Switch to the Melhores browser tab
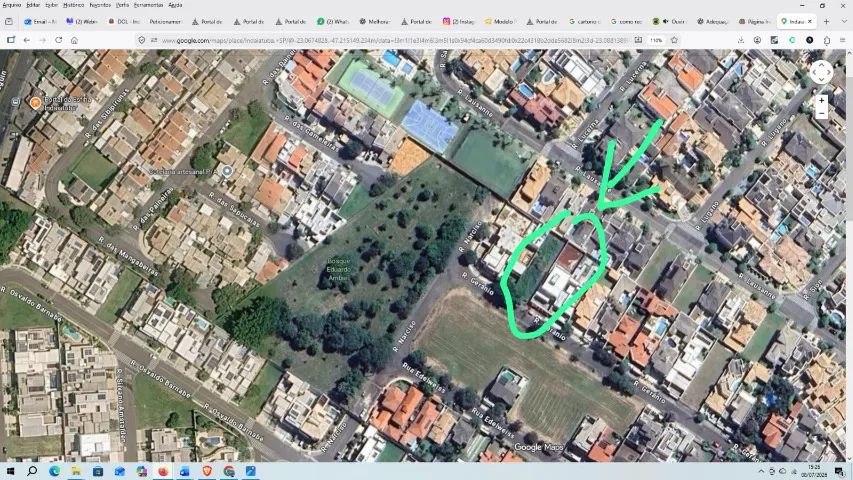853x480 pixels. pyautogui.click(x=375, y=22)
